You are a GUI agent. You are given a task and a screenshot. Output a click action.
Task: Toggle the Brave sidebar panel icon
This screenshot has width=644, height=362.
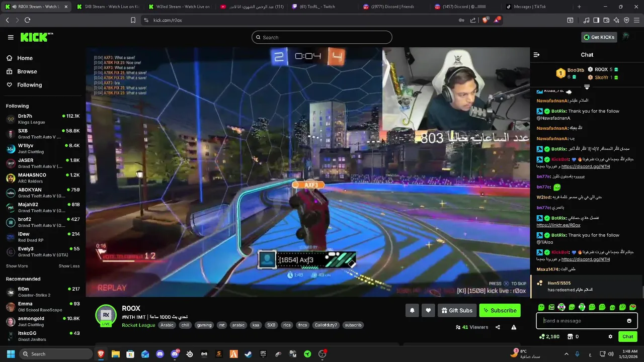(x=596, y=20)
